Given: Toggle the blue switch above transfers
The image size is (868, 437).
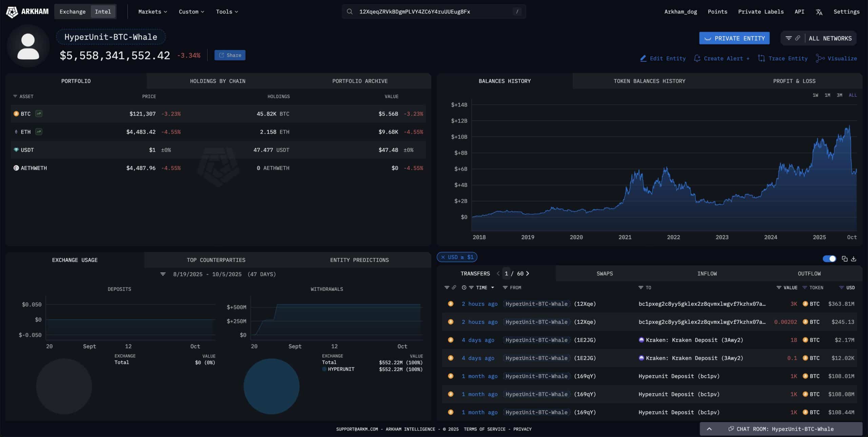Looking at the screenshot, I should coord(829,259).
